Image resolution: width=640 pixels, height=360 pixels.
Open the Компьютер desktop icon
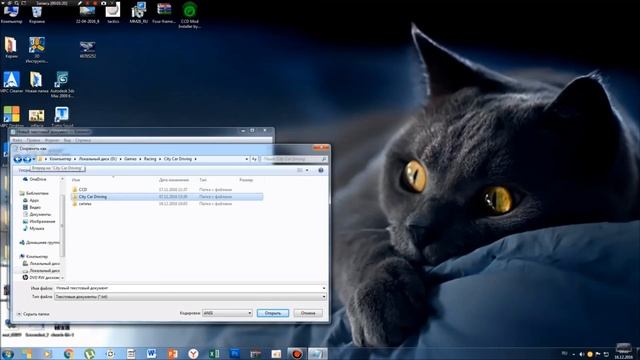pyautogui.click(x=11, y=13)
